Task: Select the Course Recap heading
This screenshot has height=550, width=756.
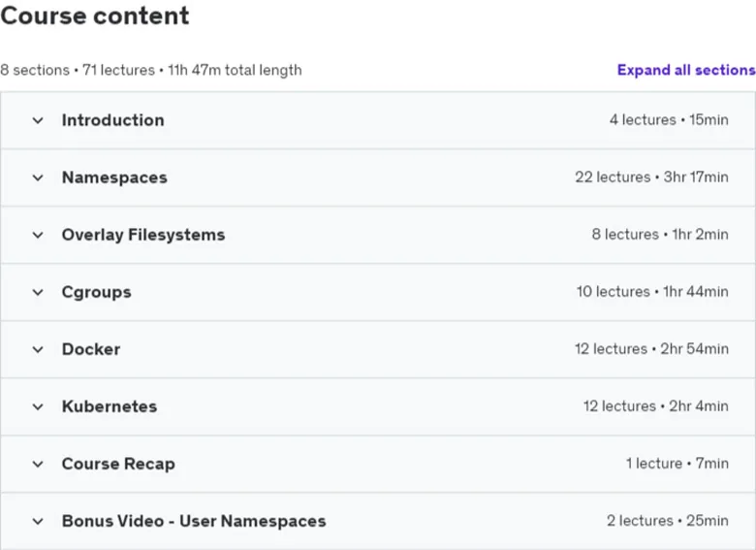Action: 118,464
